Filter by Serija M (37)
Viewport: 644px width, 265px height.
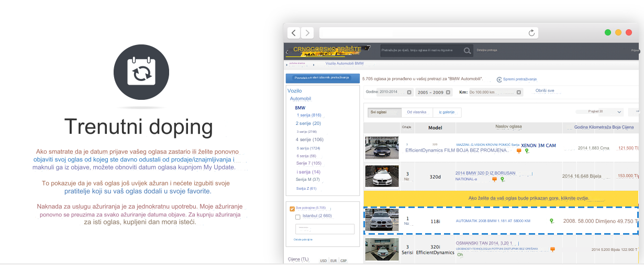(x=308, y=179)
